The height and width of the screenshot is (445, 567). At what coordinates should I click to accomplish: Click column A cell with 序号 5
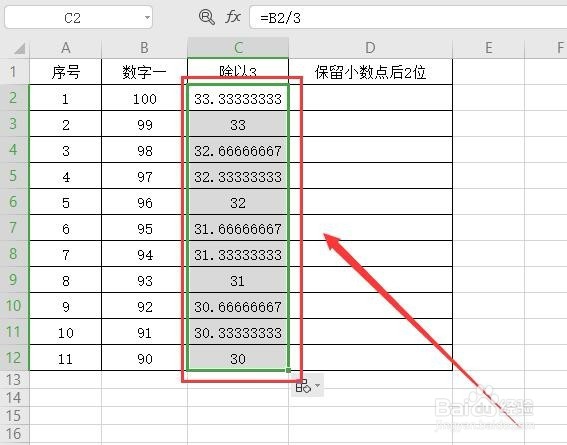[65, 202]
